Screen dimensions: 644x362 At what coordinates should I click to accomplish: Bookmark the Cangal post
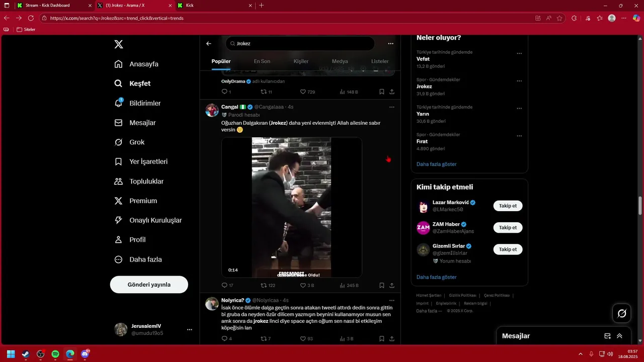coord(382,285)
